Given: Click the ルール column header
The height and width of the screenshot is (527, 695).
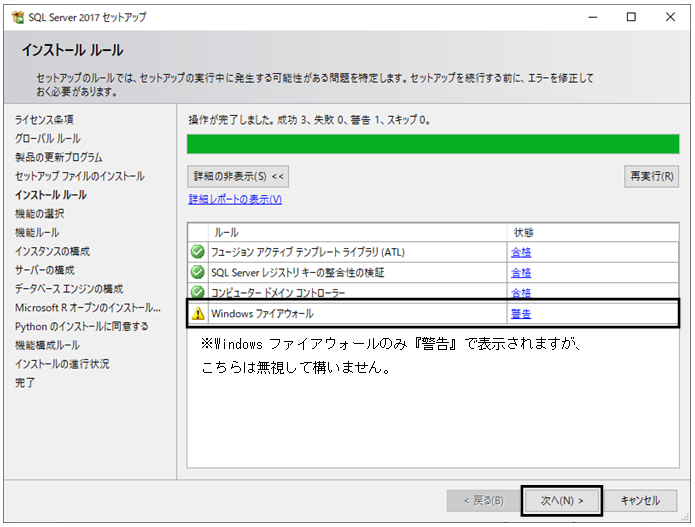Looking at the screenshot, I should 357,232.
